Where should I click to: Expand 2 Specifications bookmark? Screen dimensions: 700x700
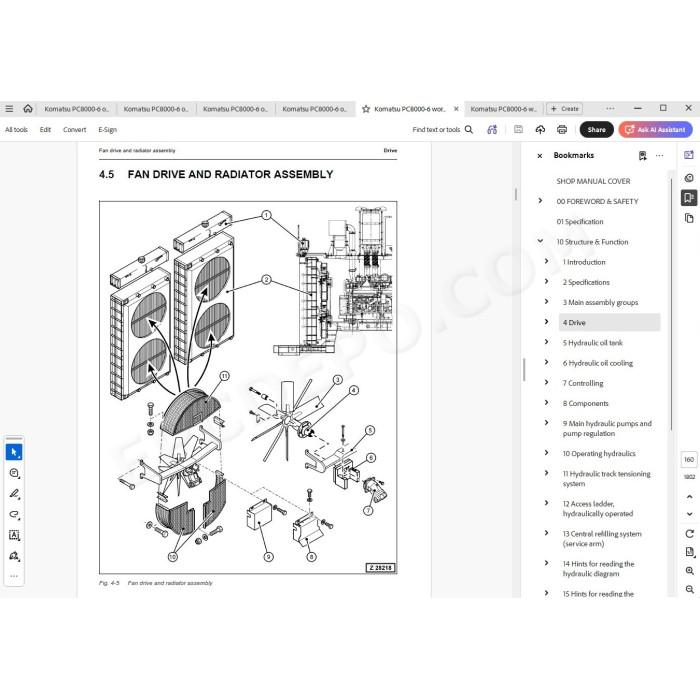click(x=546, y=281)
